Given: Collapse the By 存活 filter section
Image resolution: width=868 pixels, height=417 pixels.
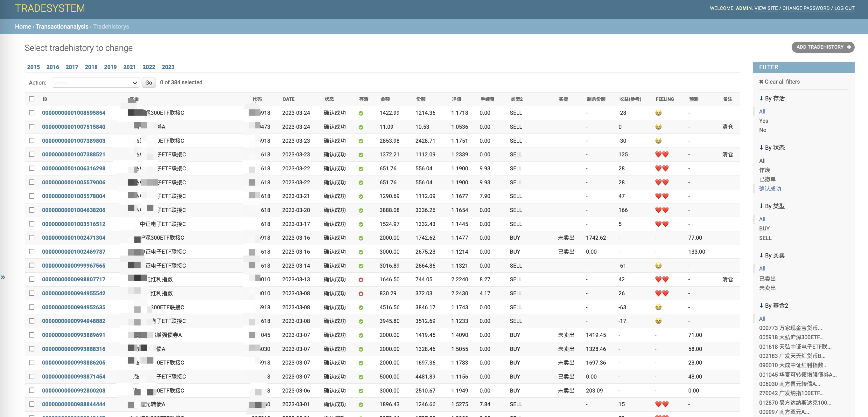Looking at the screenshot, I should click(x=772, y=98).
